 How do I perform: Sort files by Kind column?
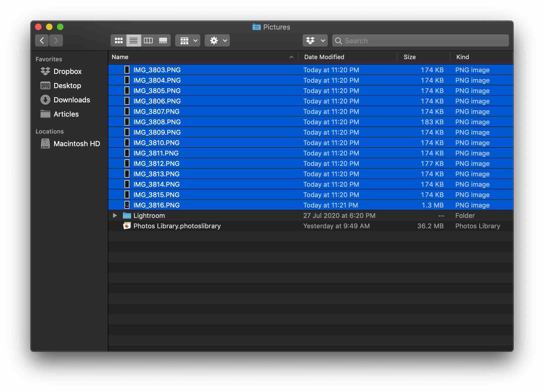pyautogui.click(x=462, y=57)
